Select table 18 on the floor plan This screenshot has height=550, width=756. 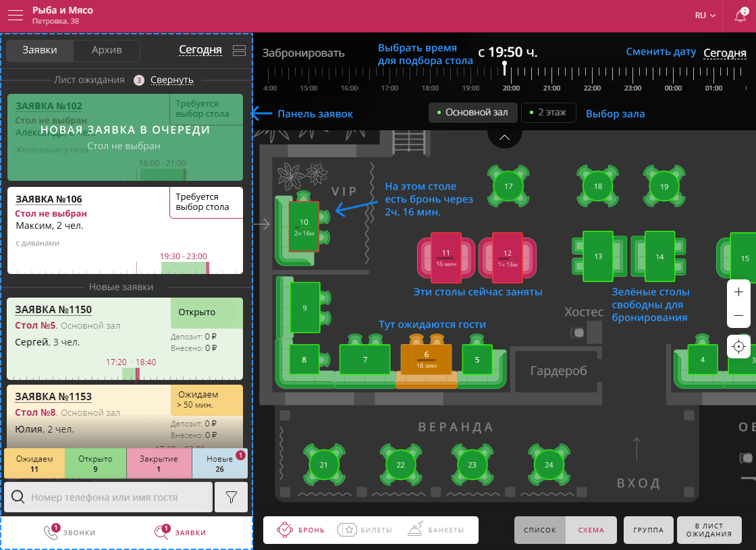pos(598,186)
